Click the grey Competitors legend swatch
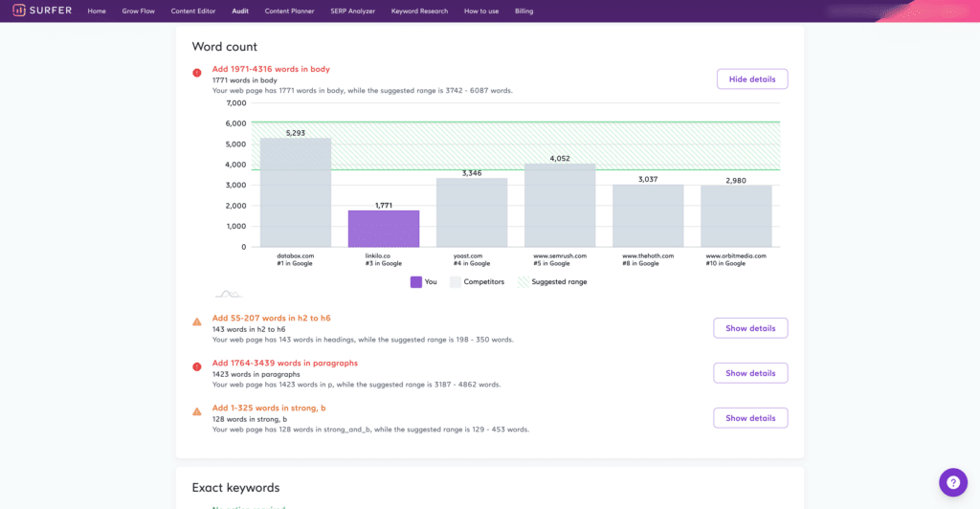 [455, 281]
